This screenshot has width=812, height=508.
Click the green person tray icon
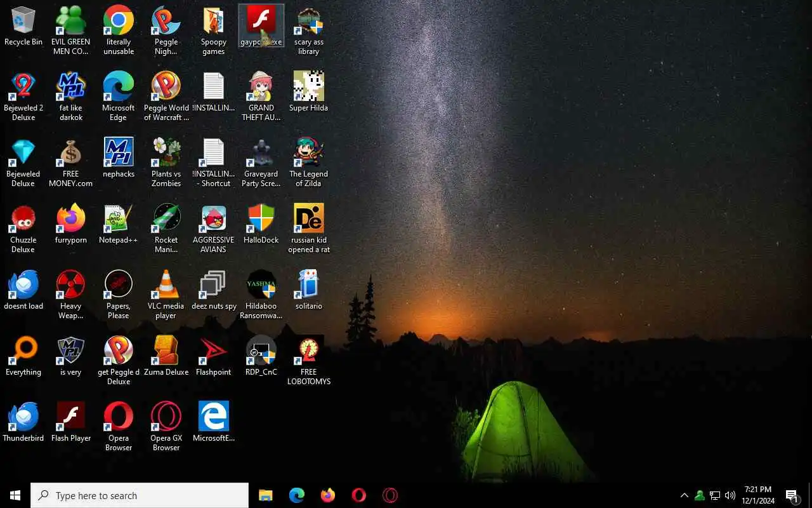700,495
